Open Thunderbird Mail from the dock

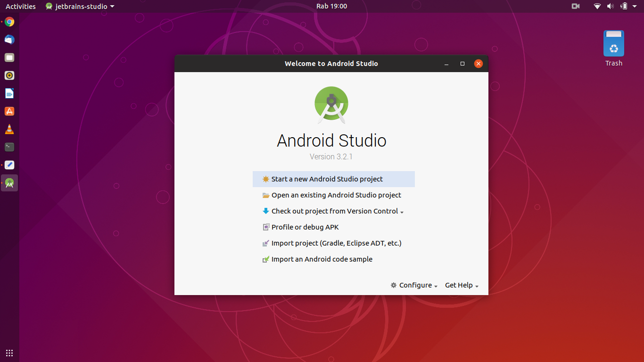9,40
